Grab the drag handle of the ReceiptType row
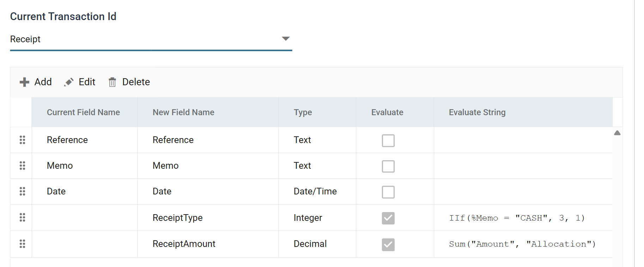644x267 pixels. 22,217
